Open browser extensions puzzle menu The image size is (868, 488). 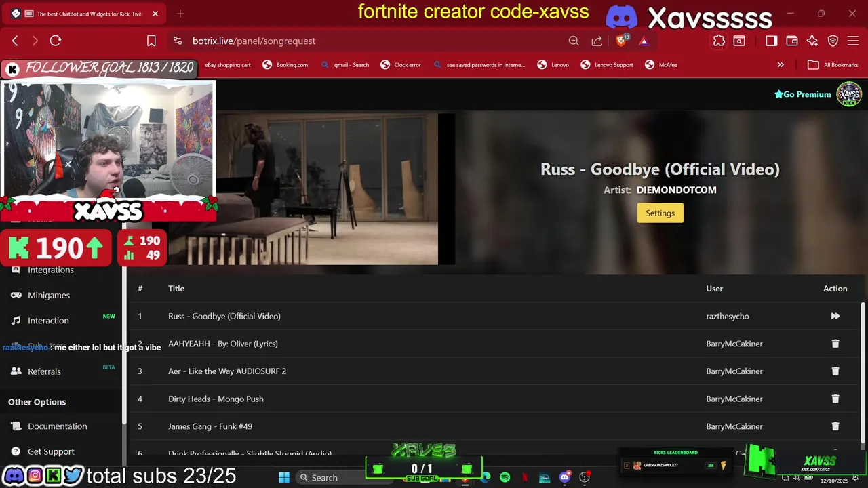[x=719, y=41]
